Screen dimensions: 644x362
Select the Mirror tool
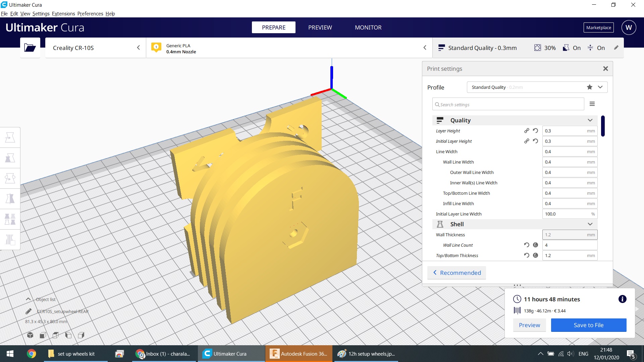click(10, 199)
